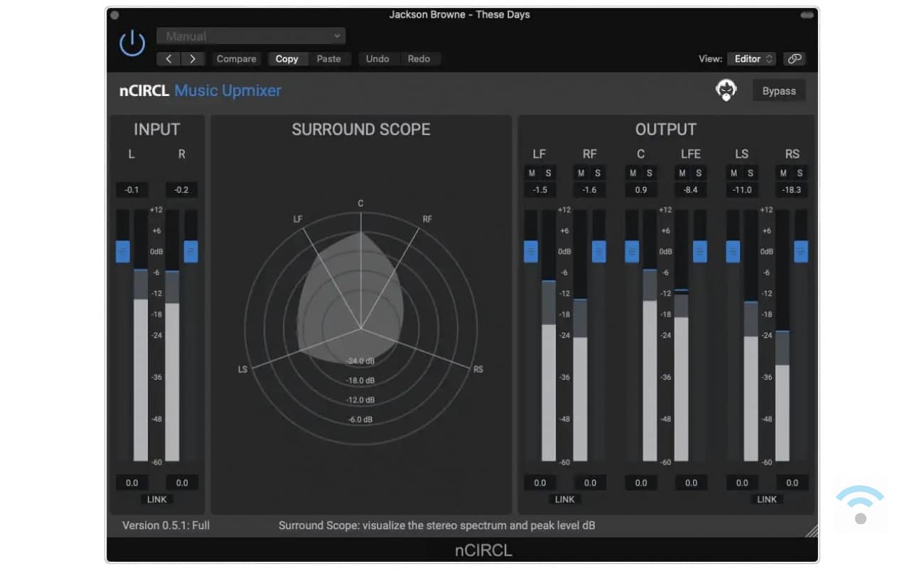This screenshot has width=924, height=569.
Task: Click the plugin power button icon
Action: 132,44
